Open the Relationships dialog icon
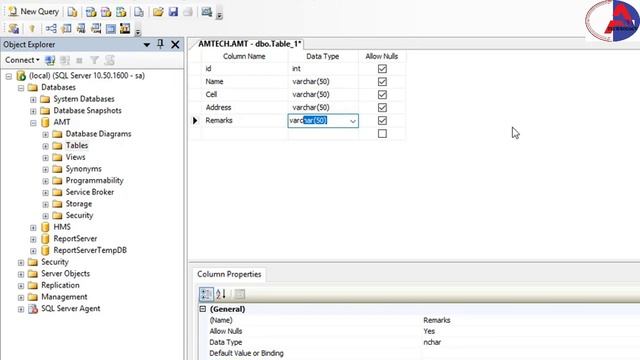The image size is (640, 360). point(51,29)
